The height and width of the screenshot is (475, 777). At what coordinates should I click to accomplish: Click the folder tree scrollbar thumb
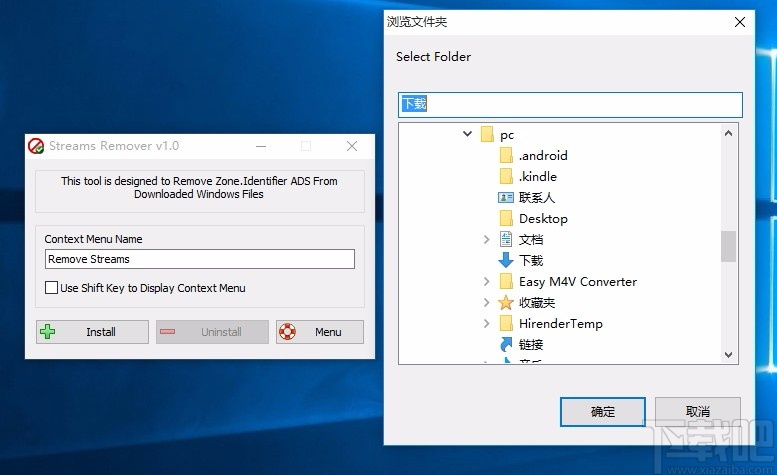(x=728, y=246)
